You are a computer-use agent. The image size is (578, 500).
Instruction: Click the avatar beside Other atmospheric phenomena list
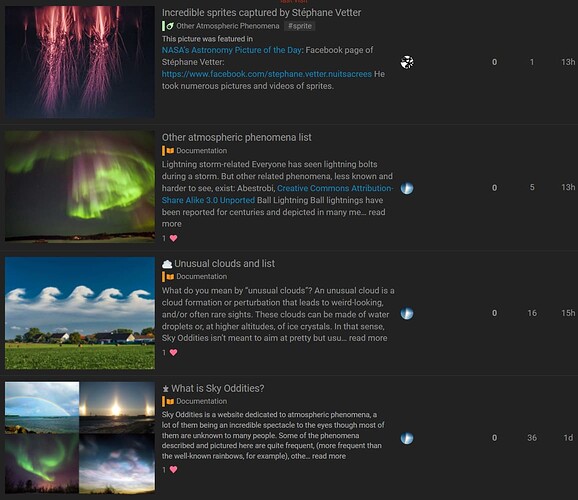coord(407,188)
